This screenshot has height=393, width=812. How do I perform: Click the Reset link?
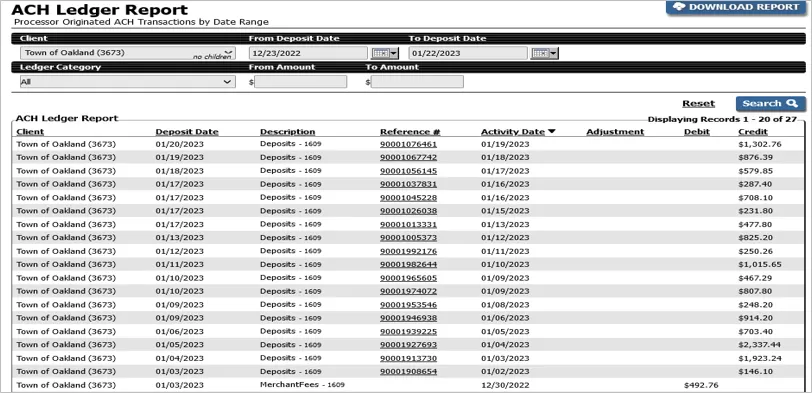tap(698, 104)
